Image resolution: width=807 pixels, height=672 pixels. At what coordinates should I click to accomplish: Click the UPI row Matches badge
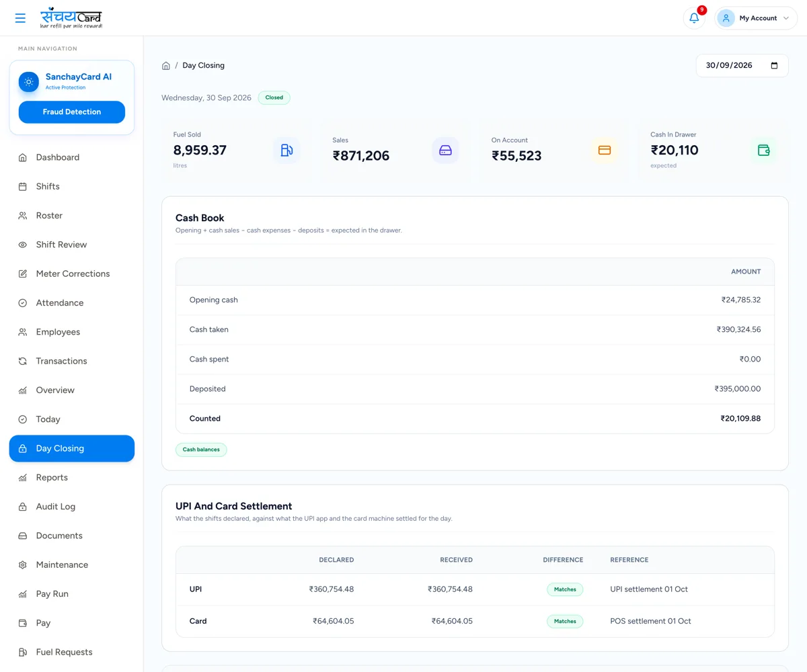(565, 589)
